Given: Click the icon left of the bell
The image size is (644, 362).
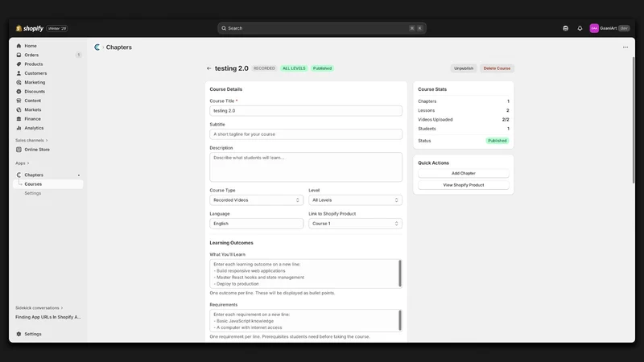Looking at the screenshot, I should point(566,28).
